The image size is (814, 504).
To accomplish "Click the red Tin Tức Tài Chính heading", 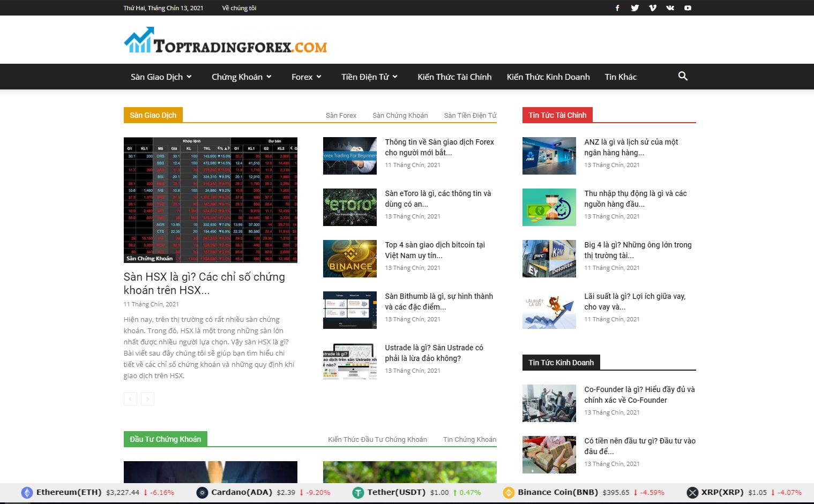I will (x=557, y=115).
